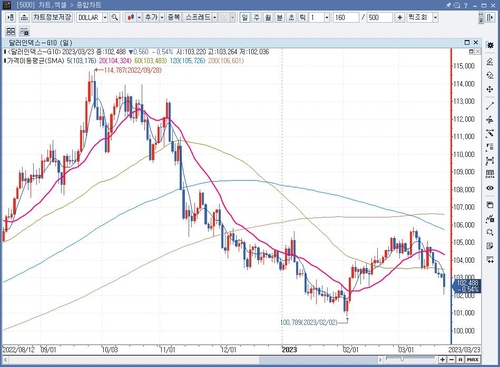Select monthly period button 월
Screen dimensions: 500x367
tap(268, 17)
